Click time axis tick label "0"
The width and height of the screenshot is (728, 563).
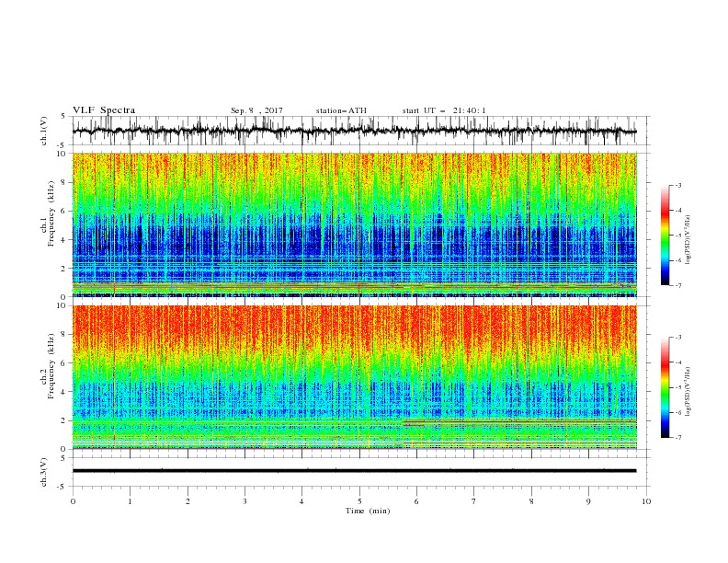pyautogui.click(x=73, y=501)
